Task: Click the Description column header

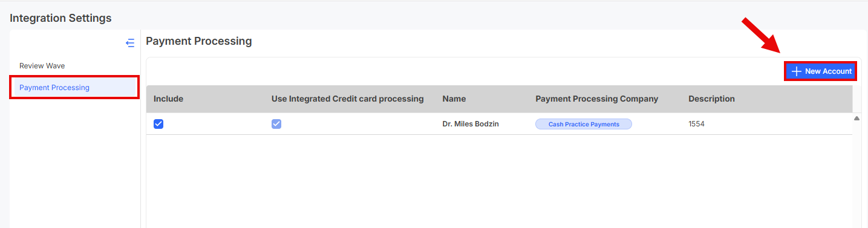Action: (711, 99)
